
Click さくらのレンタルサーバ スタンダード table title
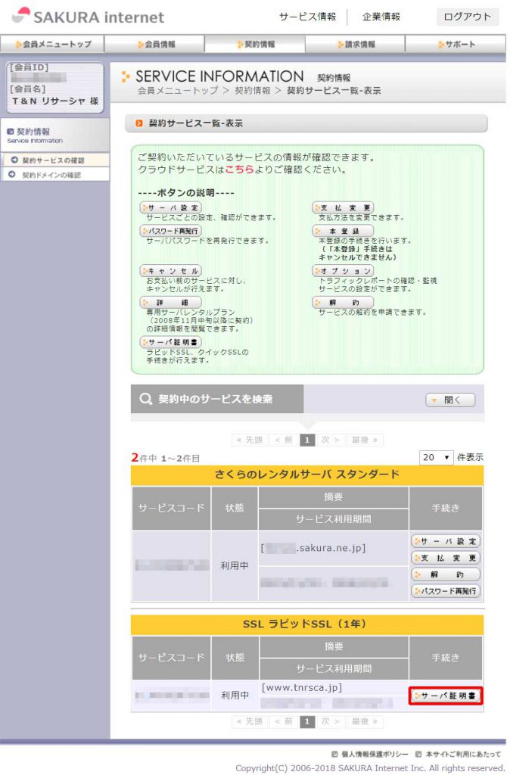point(307,475)
